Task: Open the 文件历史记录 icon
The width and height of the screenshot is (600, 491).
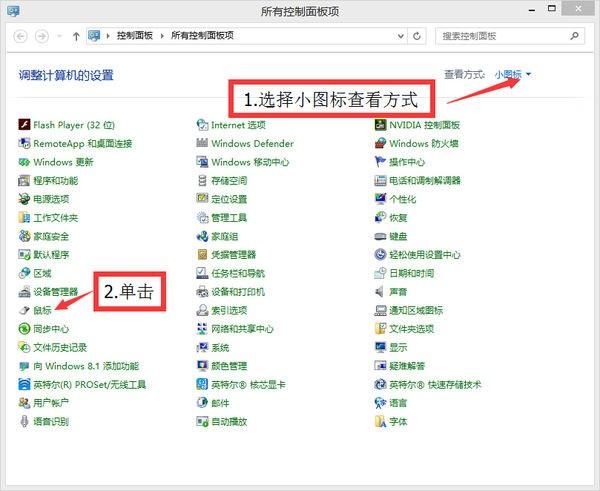Action: pos(24,347)
